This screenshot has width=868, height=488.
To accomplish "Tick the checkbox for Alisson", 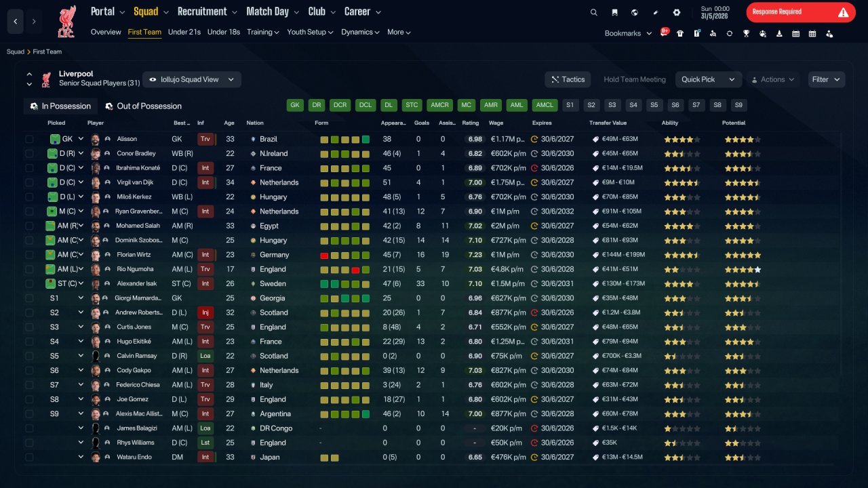I will (29, 139).
